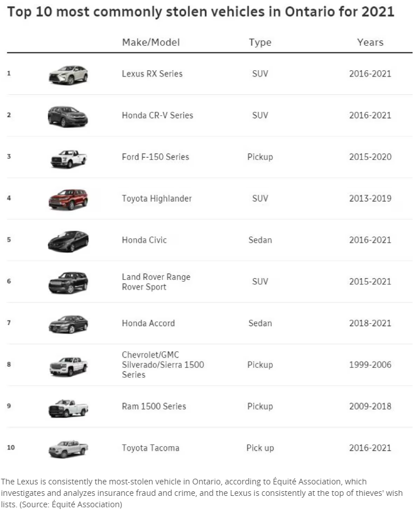Click the Honda Accord sedan image
This screenshot has height=513, width=420.
click(x=68, y=324)
